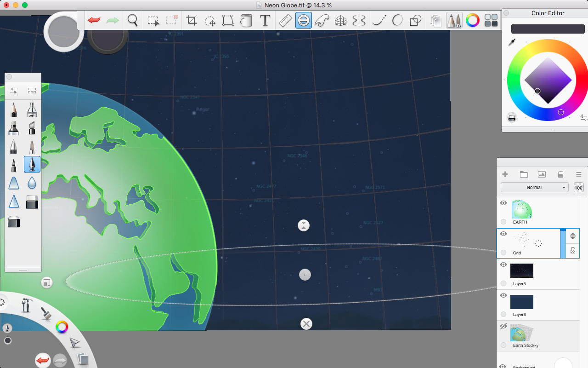588x368 pixels.
Task: Click the red Undo arrow in top toolbar
Action: 94,20
